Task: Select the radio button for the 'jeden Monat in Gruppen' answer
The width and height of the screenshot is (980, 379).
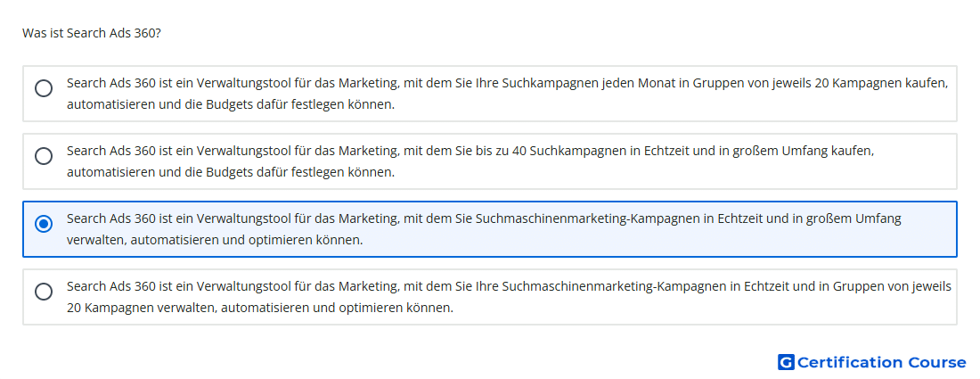Action: pyautogui.click(x=44, y=88)
